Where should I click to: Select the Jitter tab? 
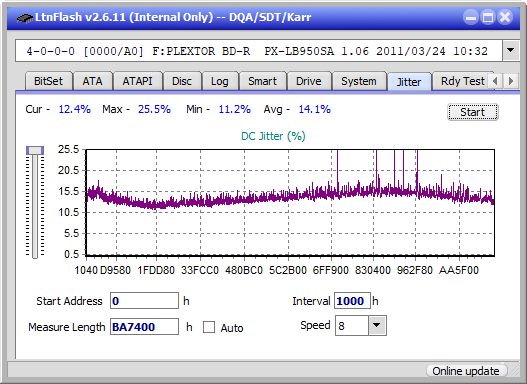tap(409, 82)
